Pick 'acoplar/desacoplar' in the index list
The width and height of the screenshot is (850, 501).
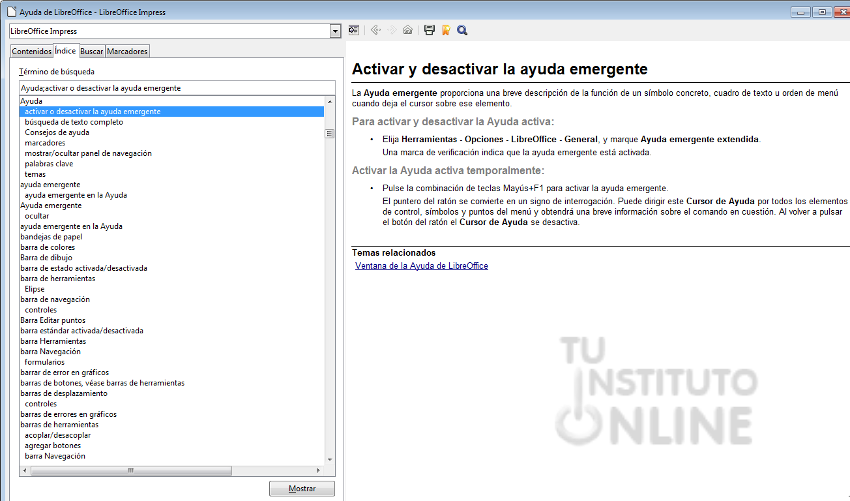tap(57, 435)
